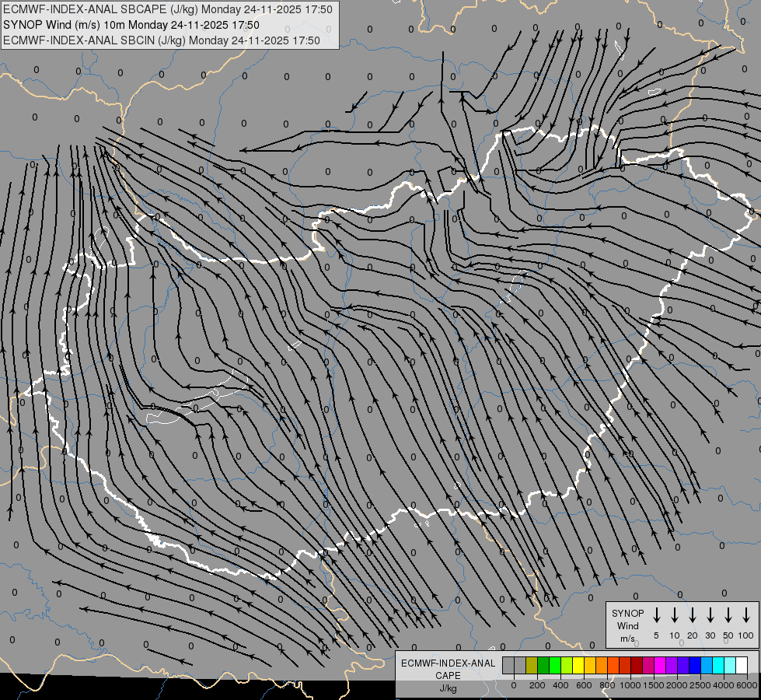Pick the pure yellow CAPE swatch
Screen dimensions: 761x700
click(x=578, y=665)
